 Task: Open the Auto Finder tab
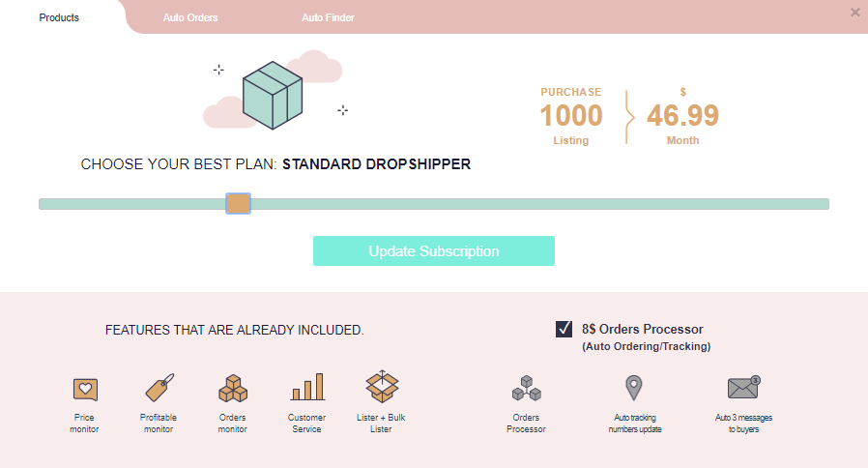coord(328,17)
